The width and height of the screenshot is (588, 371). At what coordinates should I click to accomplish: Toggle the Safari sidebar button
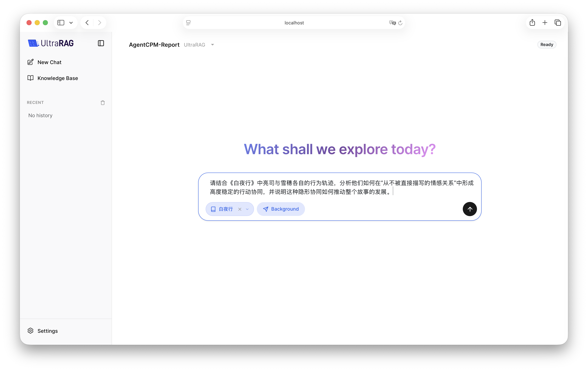(x=61, y=23)
